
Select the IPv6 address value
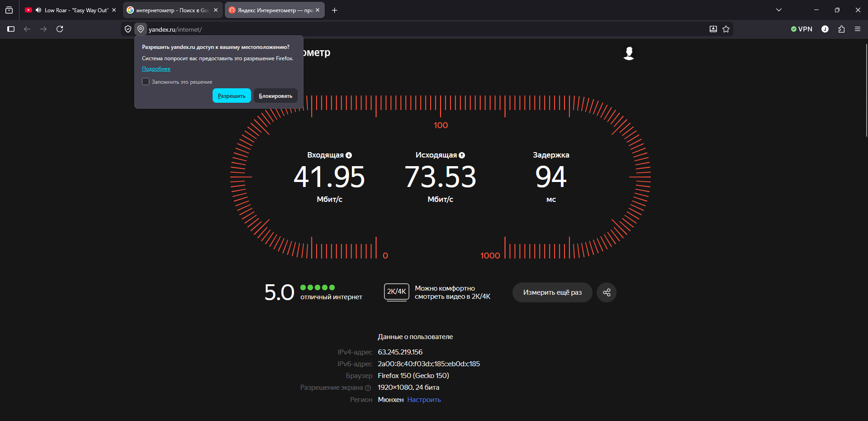(x=429, y=364)
